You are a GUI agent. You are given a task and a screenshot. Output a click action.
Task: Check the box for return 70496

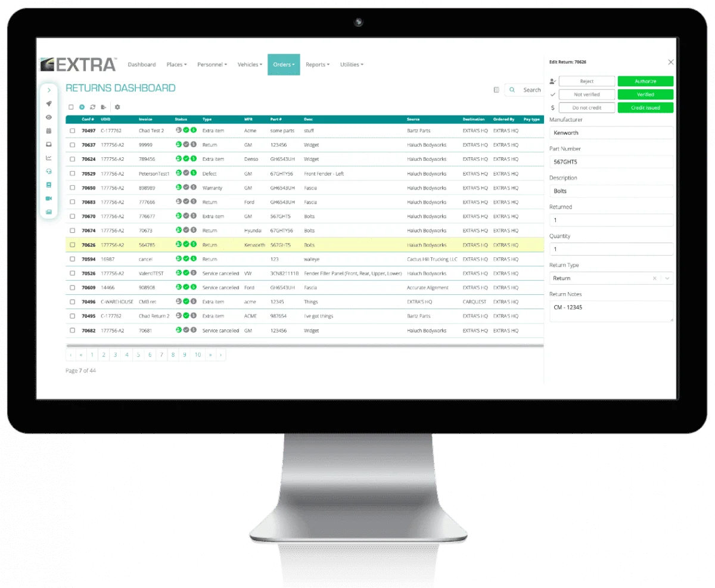pos(72,301)
